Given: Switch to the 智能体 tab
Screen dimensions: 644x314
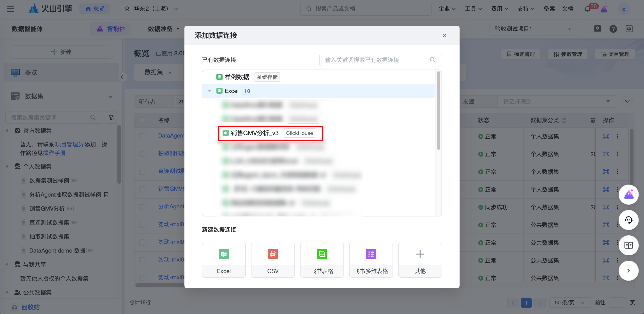Looking at the screenshot, I should pyautogui.click(x=111, y=29).
